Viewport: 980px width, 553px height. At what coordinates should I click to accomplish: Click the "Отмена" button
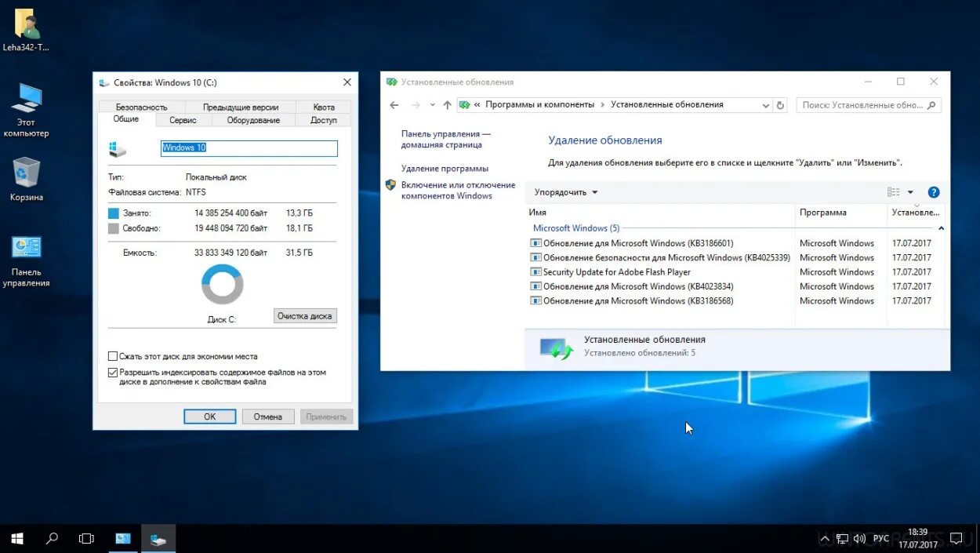point(267,417)
